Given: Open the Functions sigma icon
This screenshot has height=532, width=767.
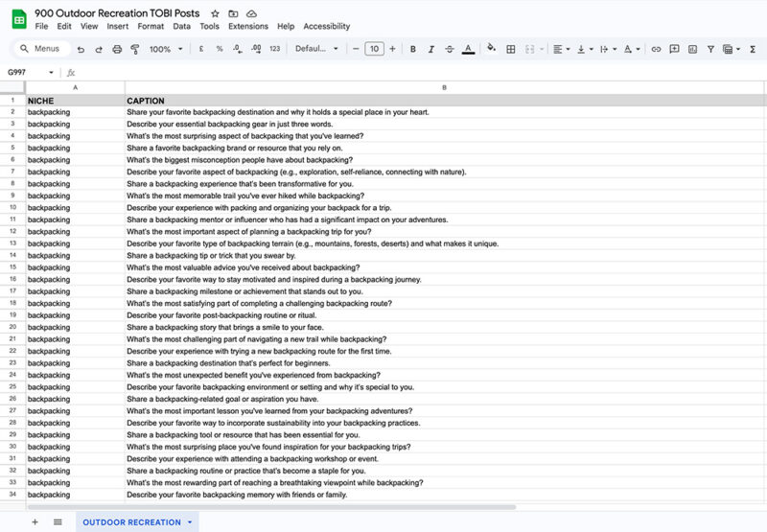Looking at the screenshot, I should point(754,49).
